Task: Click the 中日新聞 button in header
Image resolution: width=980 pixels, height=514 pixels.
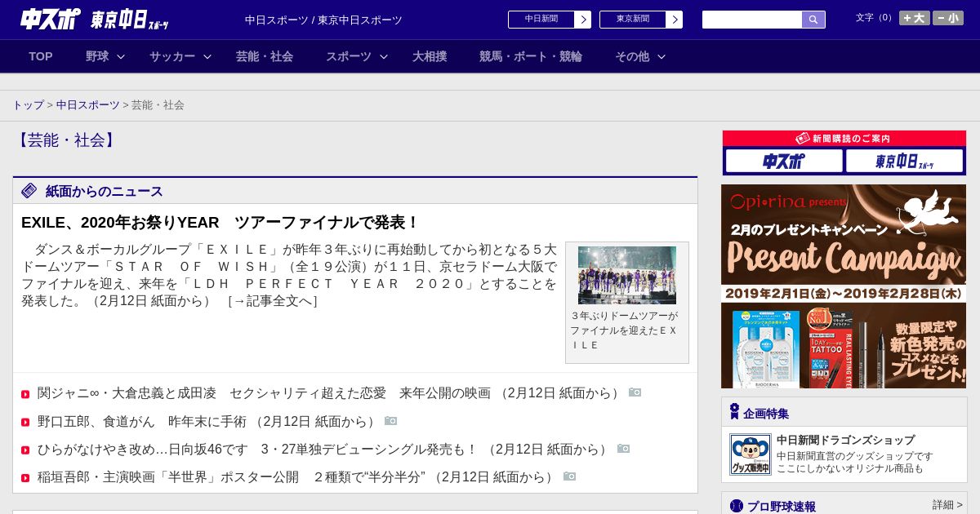Action: click(541, 20)
